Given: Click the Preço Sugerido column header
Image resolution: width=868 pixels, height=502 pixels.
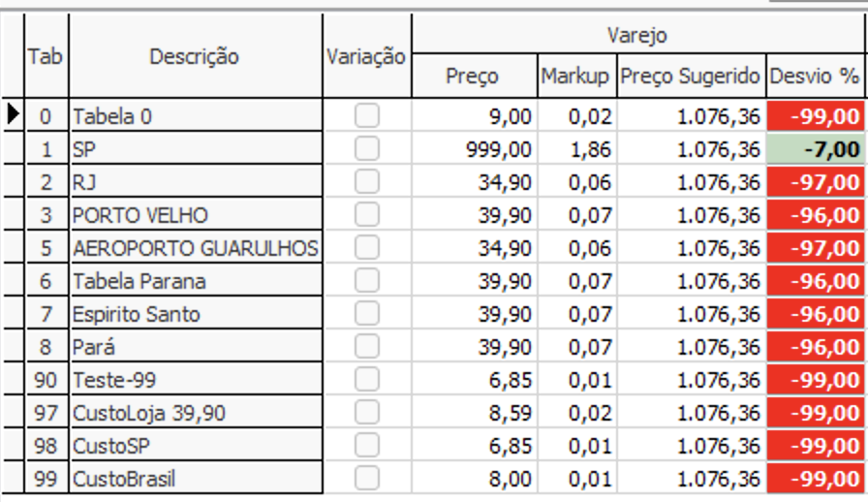Looking at the screenshot, I should pos(691,76).
